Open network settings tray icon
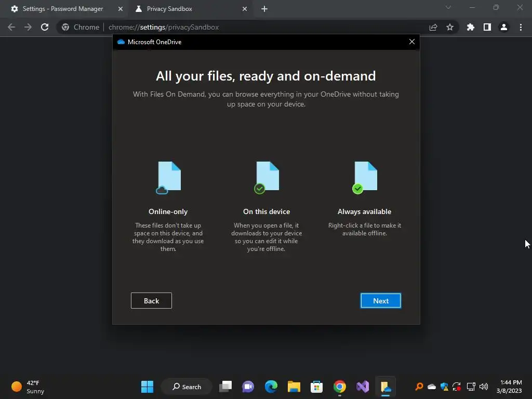 (471, 387)
